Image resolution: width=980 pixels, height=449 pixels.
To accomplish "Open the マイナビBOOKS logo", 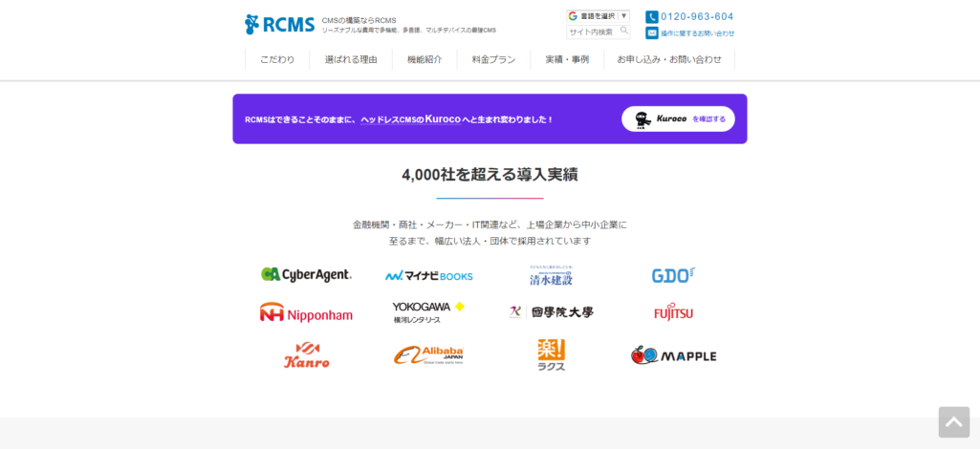I will pos(428,275).
